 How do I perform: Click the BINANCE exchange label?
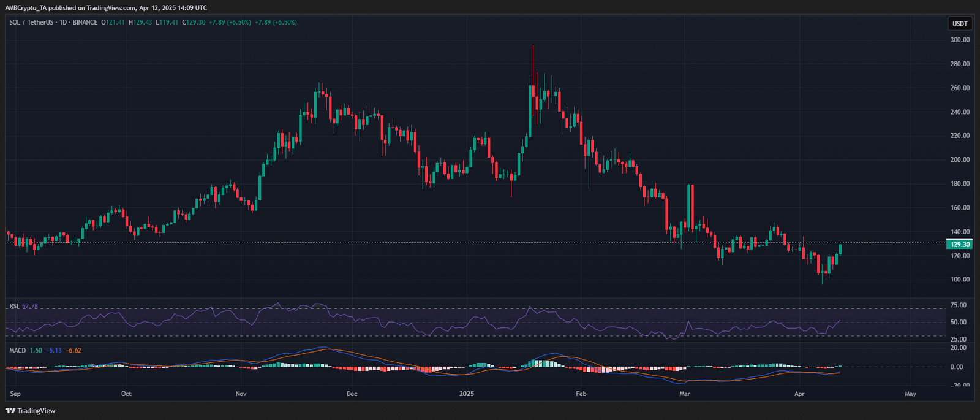(85, 22)
